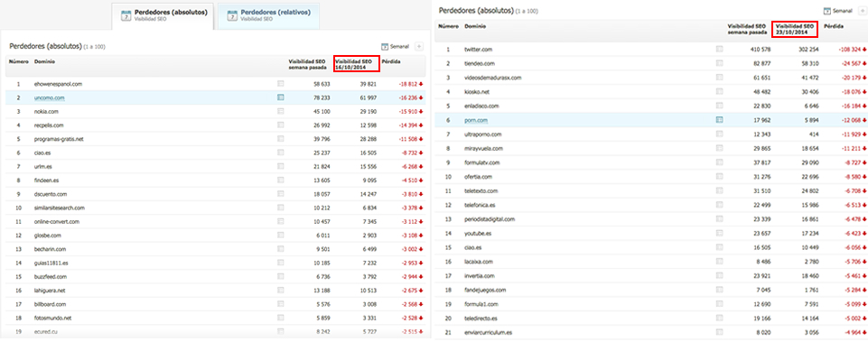Click row icon for similarsitesearch.com
868x342 pixels.
point(281,208)
